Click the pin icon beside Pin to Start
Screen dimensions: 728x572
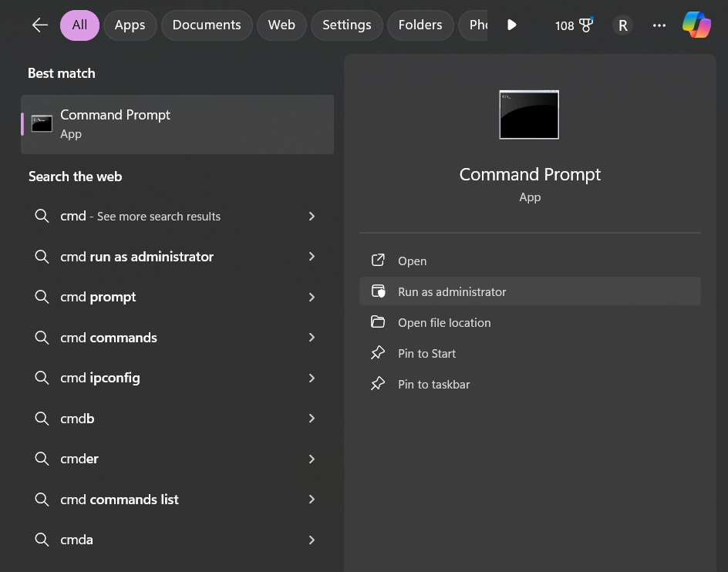click(x=378, y=353)
